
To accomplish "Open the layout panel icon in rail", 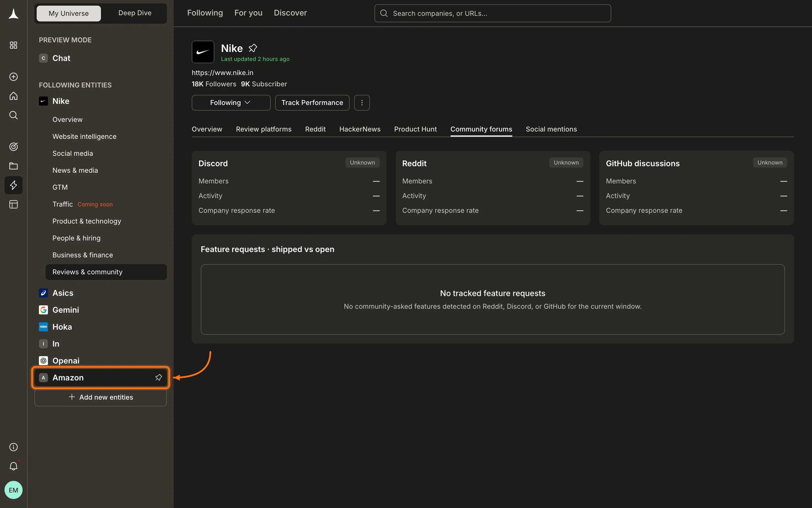I will pyautogui.click(x=14, y=204).
